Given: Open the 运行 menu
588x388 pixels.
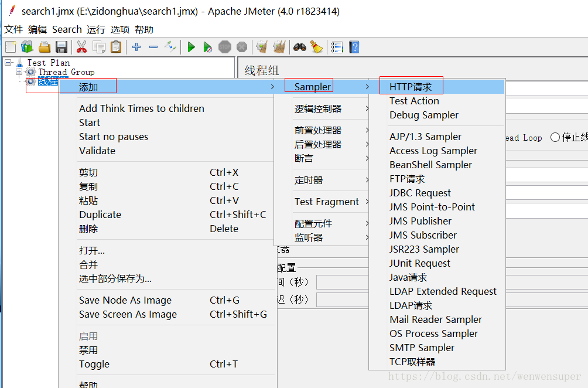Looking at the screenshot, I should (x=96, y=29).
